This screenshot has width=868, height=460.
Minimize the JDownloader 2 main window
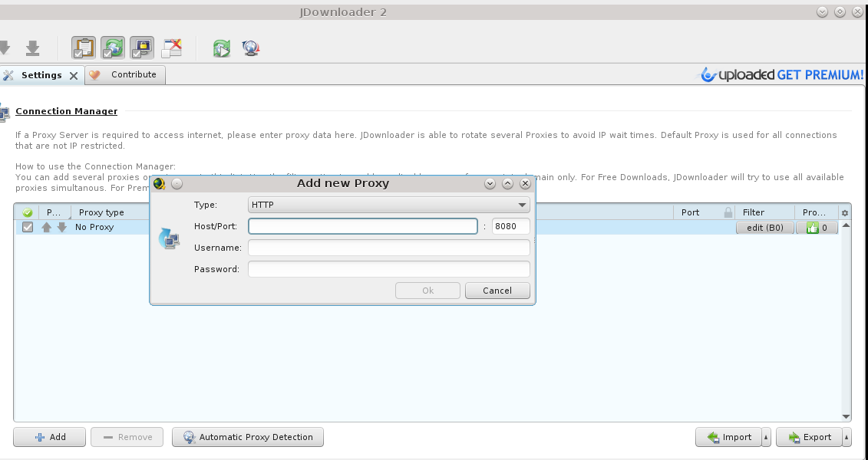[x=822, y=12]
